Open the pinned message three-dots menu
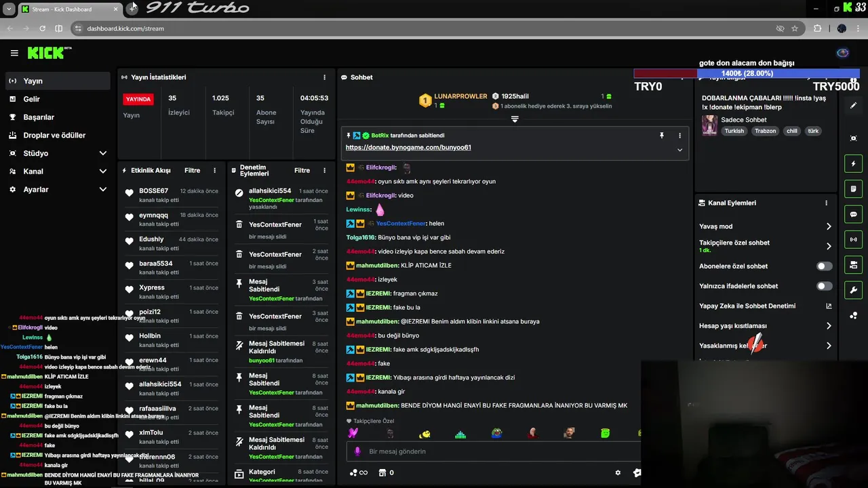Image resolution: width=868 pixels, height=488 pixels. tap(679, 136)
